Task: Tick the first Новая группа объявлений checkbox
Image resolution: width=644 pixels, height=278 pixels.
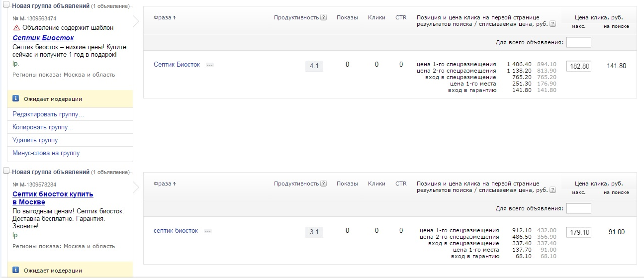Action: (x=6, y=5)
